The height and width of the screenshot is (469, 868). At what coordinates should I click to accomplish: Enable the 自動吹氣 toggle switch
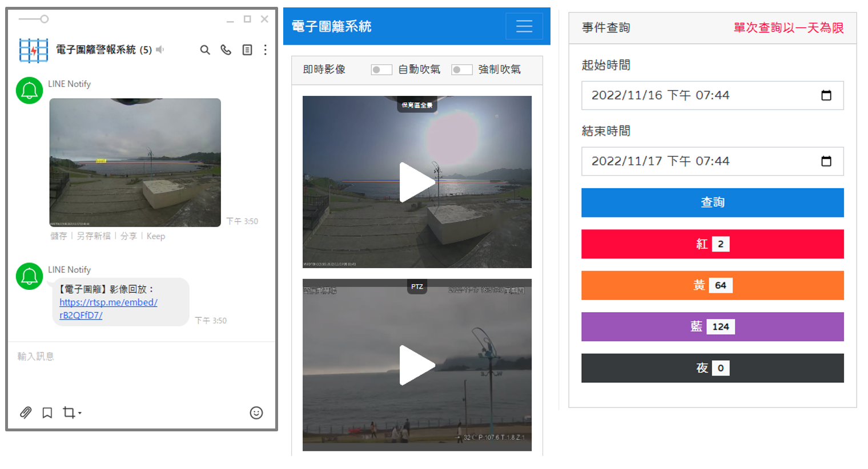(x=381, y=70)
